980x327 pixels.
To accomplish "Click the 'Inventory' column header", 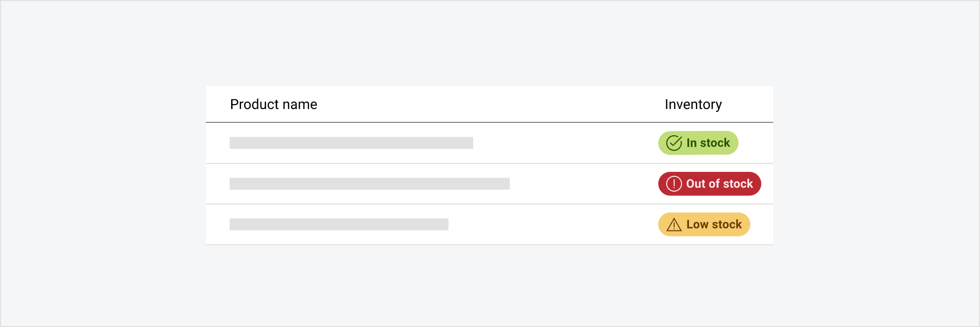I will 693,105.
